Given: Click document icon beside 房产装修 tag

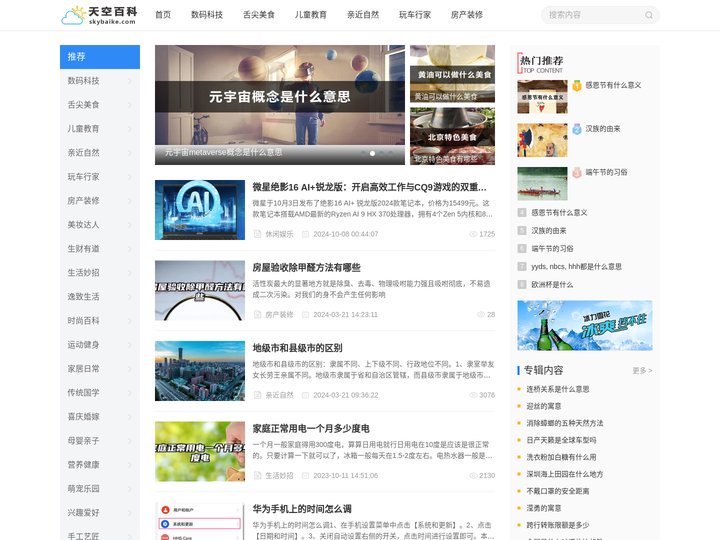Looking at the screenshot, I should [x=258, y=315].
